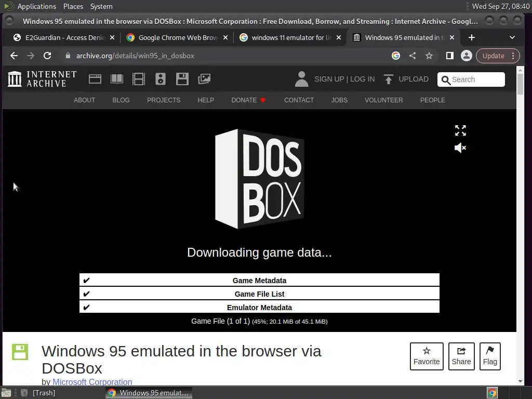Viewport: 532px width, 399px height.
Task: Click the lock site info icon
Action: pyautogui.click(x=68, y=56)
